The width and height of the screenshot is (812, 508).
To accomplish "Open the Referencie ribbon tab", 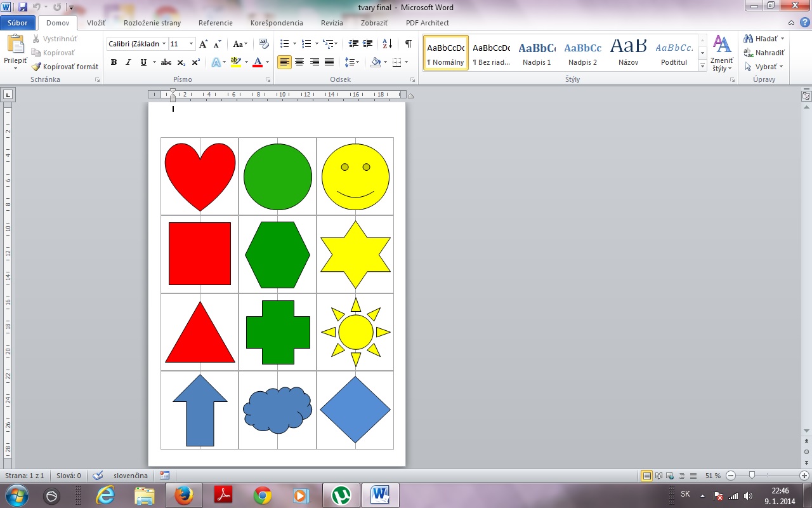I will 215,23.
